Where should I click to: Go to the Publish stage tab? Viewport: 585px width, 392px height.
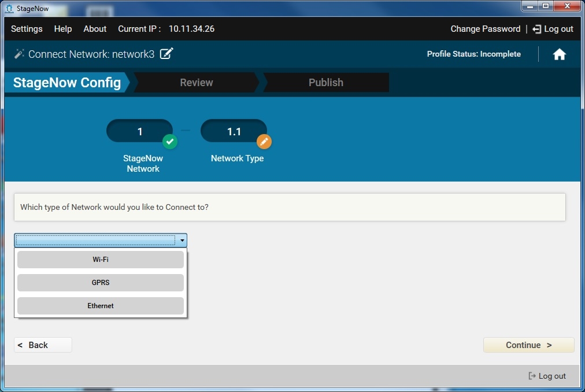[325, 83]
